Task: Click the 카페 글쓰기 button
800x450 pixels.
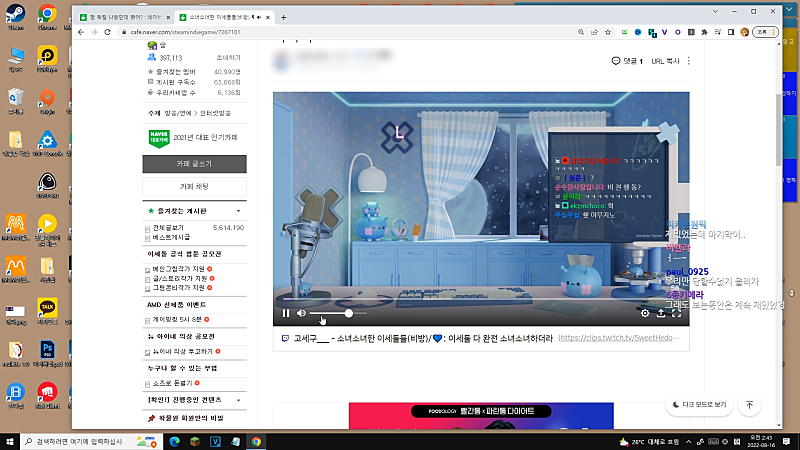Action: click(194, 164)
